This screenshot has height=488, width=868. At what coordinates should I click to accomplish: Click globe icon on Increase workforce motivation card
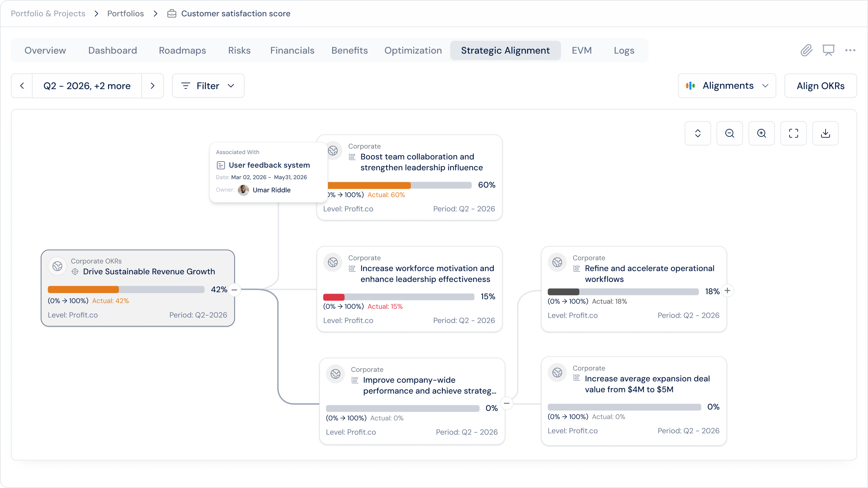pyautogui.click(x=333, y=262)
